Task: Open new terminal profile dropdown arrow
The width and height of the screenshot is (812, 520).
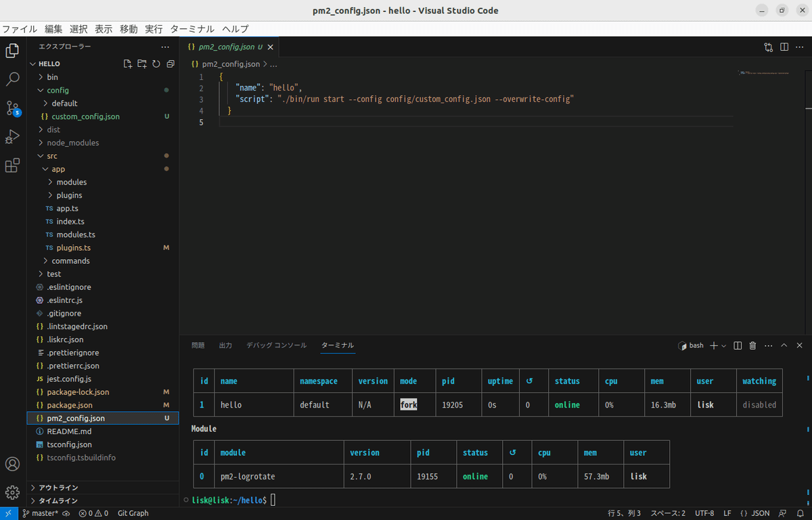Action: point(723,346)
